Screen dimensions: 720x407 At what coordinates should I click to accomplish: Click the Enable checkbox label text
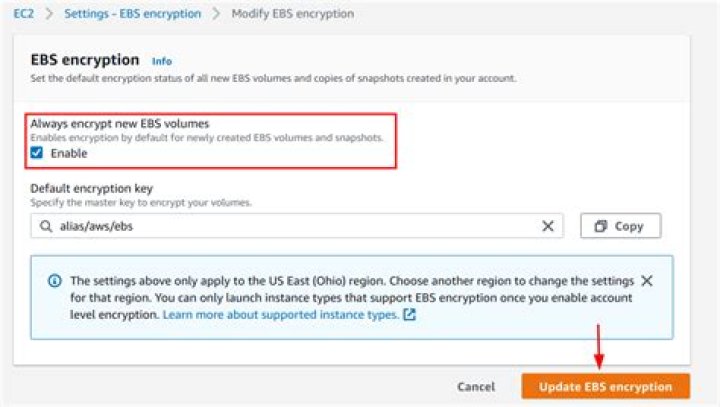pyautogui.click(x=69, y=153)
